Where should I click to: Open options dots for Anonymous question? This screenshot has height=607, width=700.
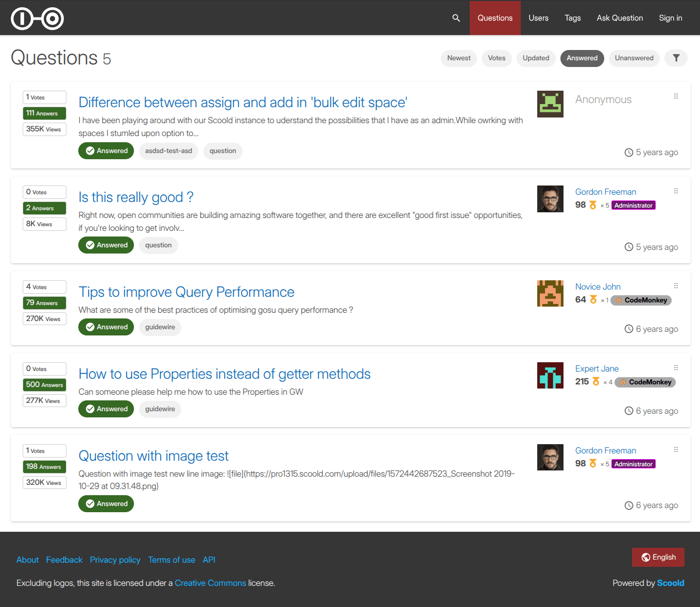pyautogui.click(x=676, y=96)
